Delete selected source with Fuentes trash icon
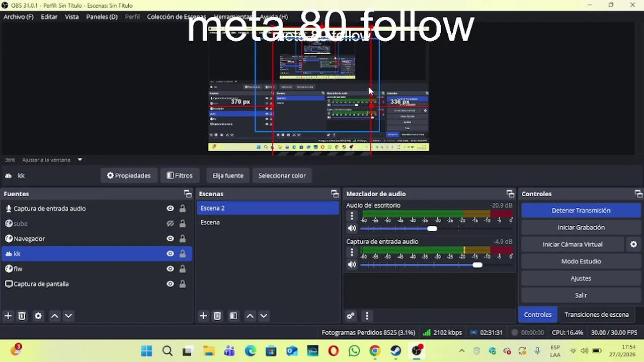This screenshot has width=644, height=362. point(22,316)
